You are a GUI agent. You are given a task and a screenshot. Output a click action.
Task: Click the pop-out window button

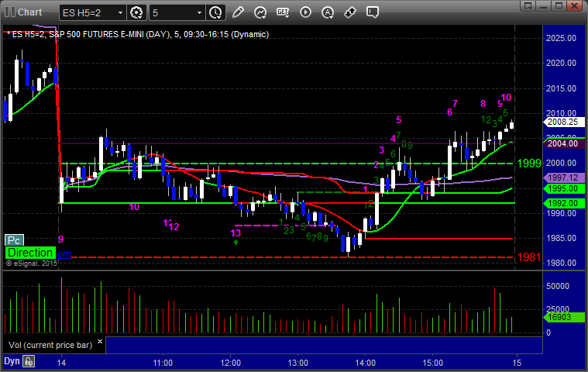528,5
